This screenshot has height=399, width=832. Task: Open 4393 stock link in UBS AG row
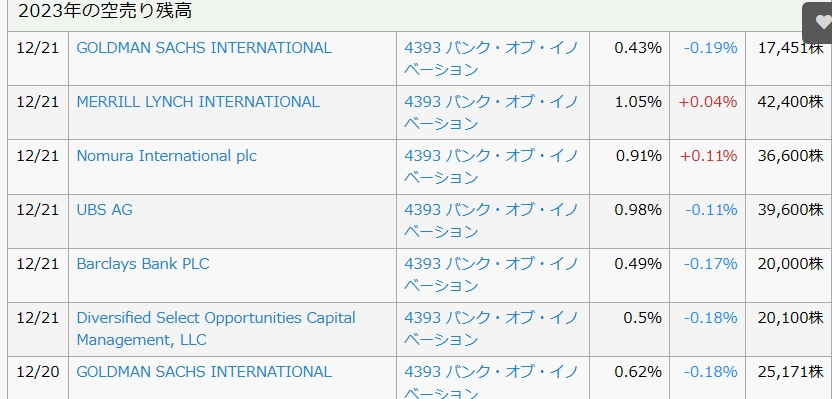click(491, 221)
